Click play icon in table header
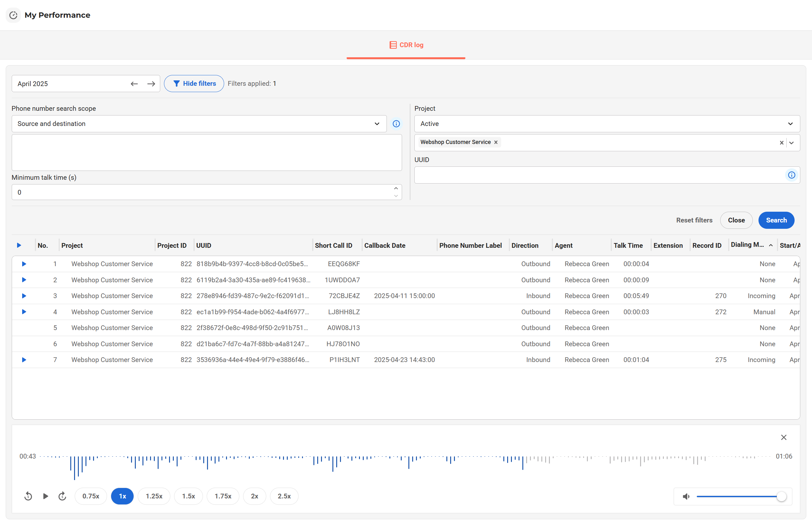The height and width of the screenshot is (525, 812). 19,246
